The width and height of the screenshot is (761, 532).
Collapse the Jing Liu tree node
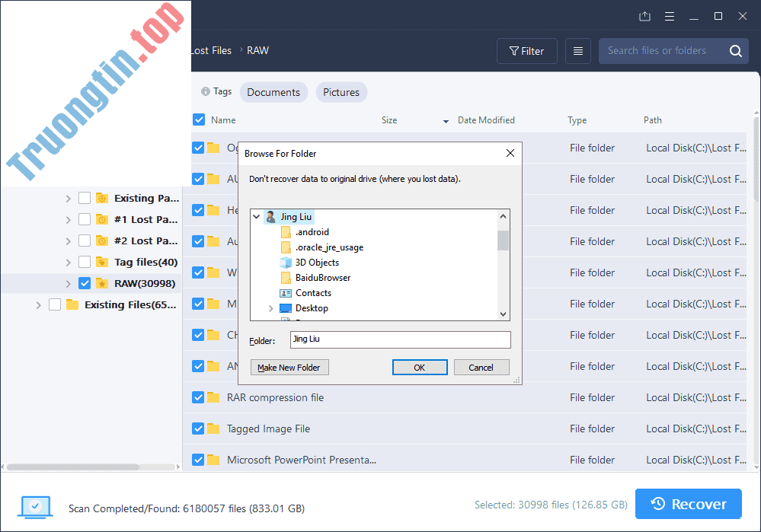tap(256, 217)
